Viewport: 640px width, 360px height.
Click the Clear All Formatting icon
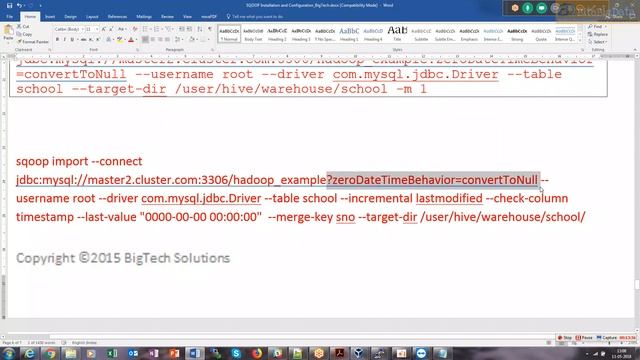pos(135,29)
